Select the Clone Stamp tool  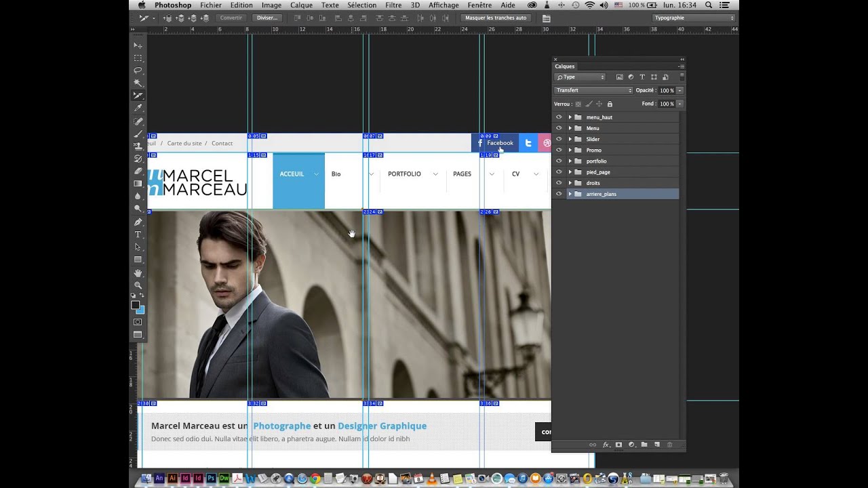(x=138, y=146)
